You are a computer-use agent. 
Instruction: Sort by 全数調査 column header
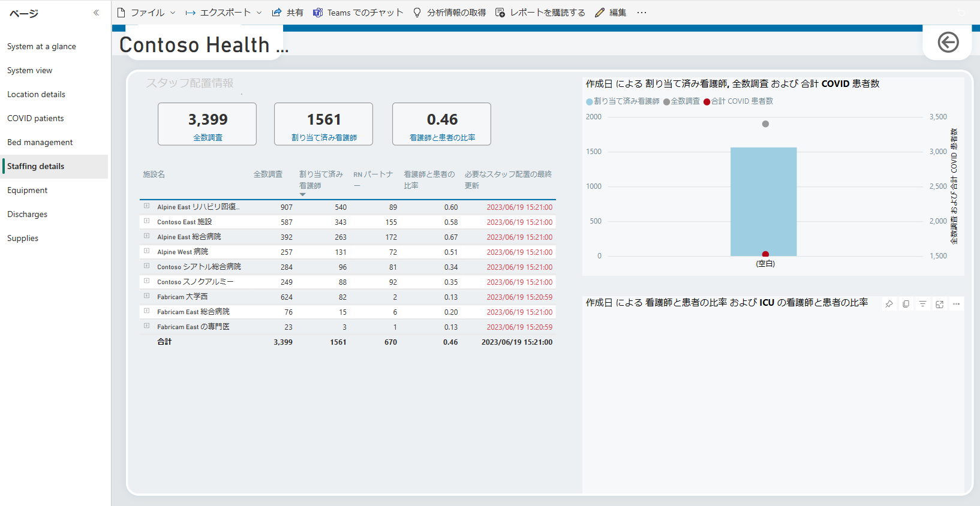[x=267, y=174]
